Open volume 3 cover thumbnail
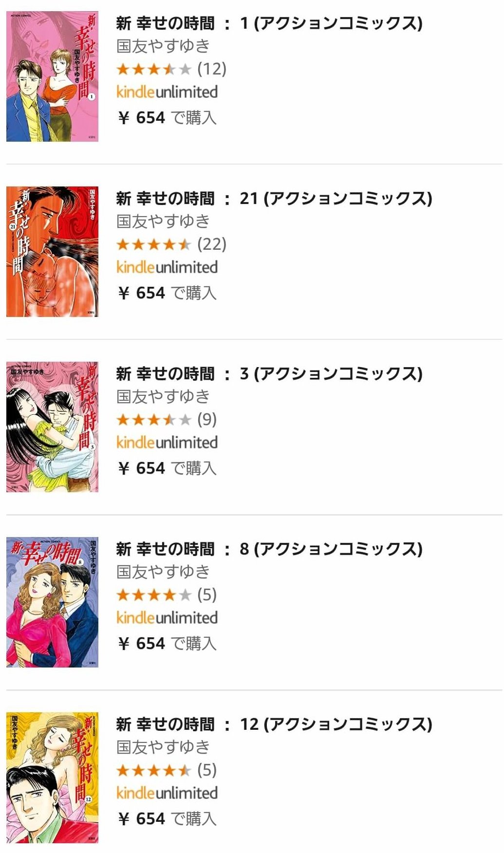 [52, 427]
